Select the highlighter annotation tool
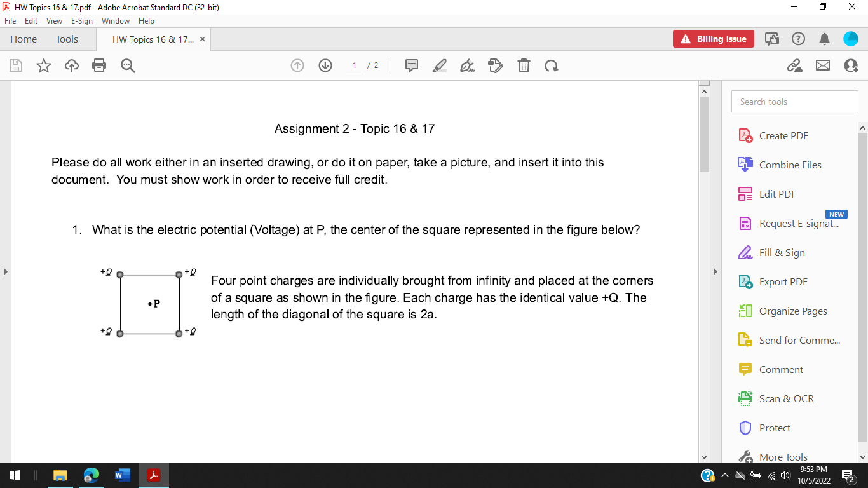868x488 pixels. [x=440, y=65]
